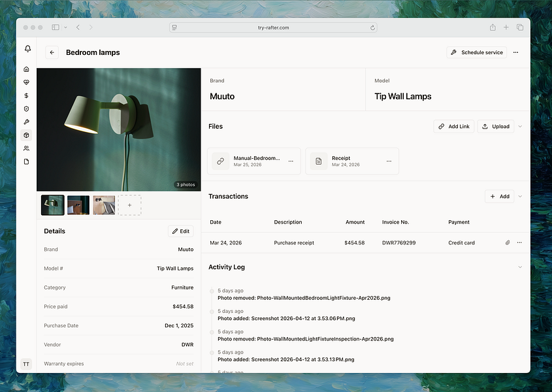Click log entry Photo added Screenshot 3.53.06 PM
552x392 pixels.
(x=286, y=318)
